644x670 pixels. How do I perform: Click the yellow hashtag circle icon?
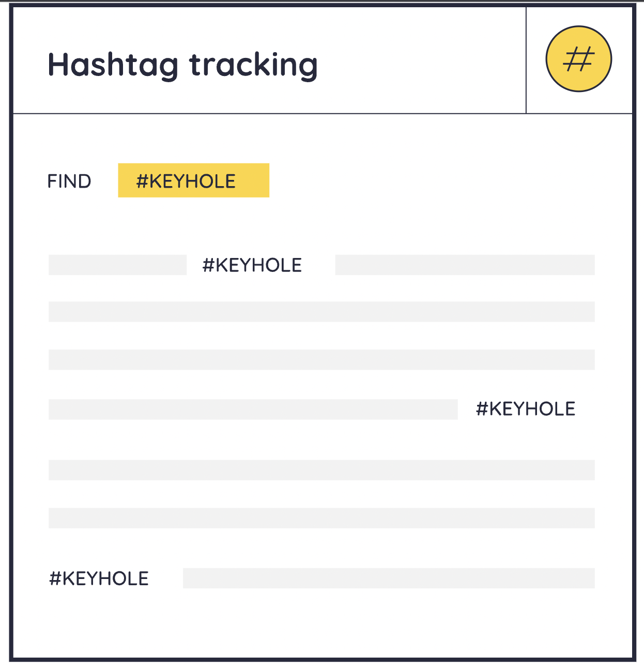pos(578,59)
